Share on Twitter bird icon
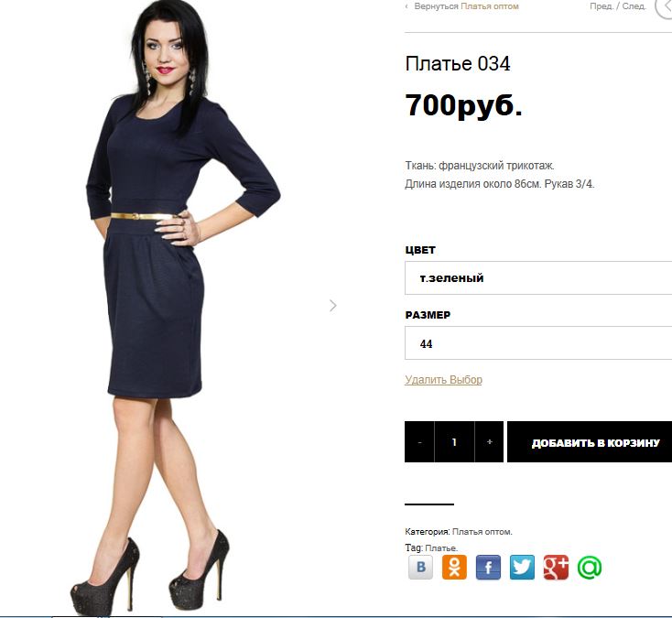 coord(522,567)
